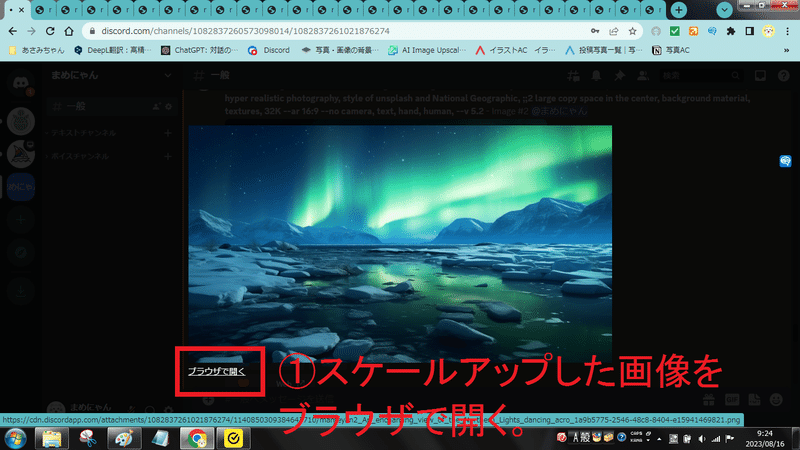
Task: Open the DeepL翻訳 bookmark
Action: (x=113, y=50)
